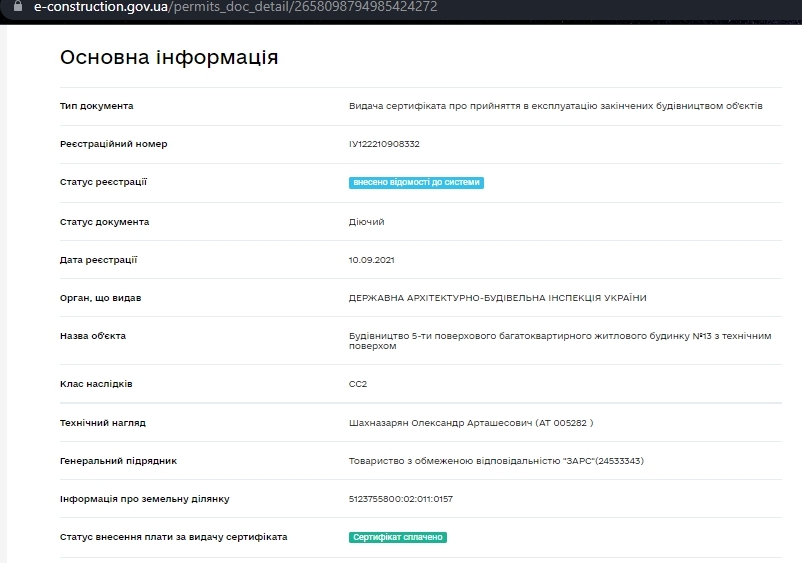Viewport: 802px width, 563px height.
Task: Click the document status value 'Діючий'
Action: (366, 222)
